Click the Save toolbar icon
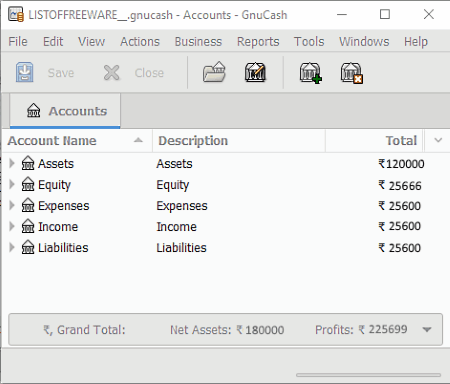This screenshot has width=450, height=384. click(25, 72)
